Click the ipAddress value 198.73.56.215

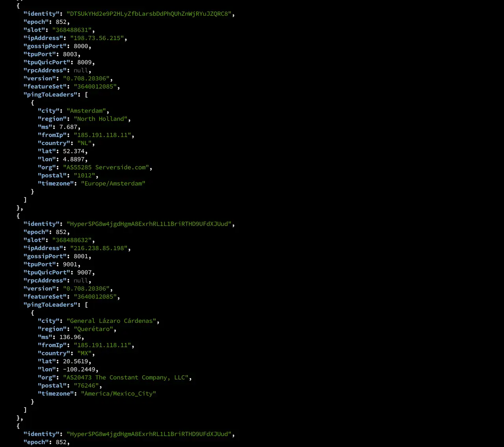98,38
